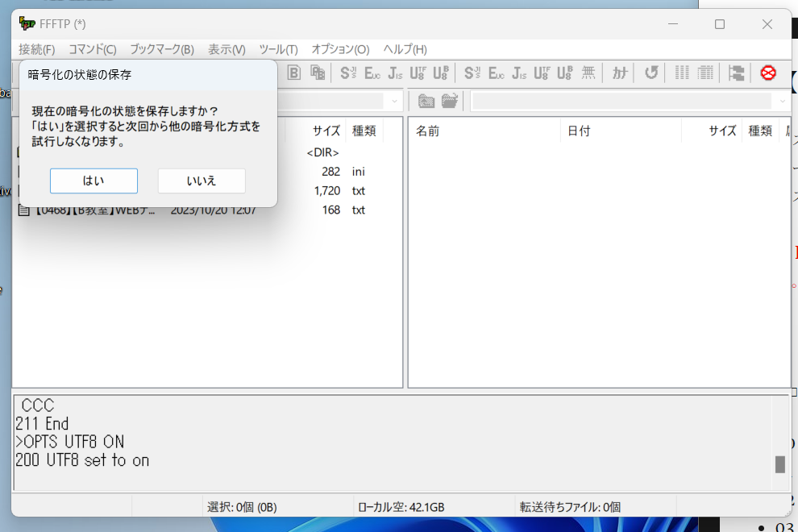Image resolution: width=798 pixels, height=532 pixels.
Task: Open the 接続(F) menu
Action: pyautogui.click(x=36, y=49)
